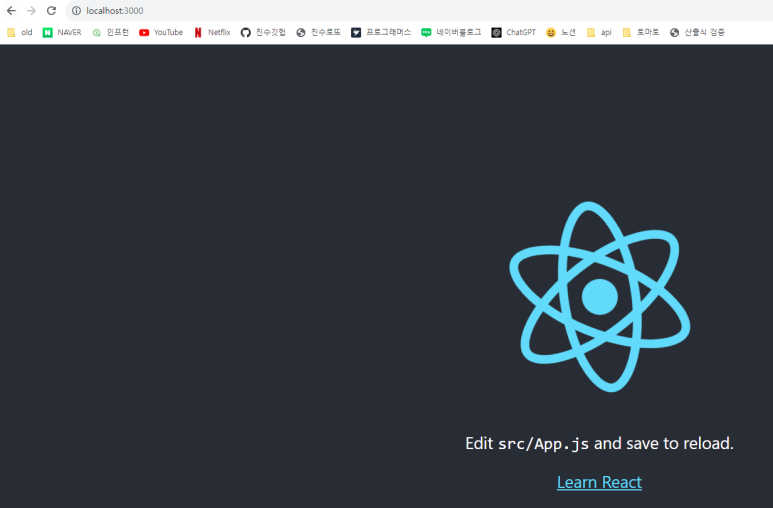Open the 인프런 bookmark
773x508 pixels.
pos(110,33)
